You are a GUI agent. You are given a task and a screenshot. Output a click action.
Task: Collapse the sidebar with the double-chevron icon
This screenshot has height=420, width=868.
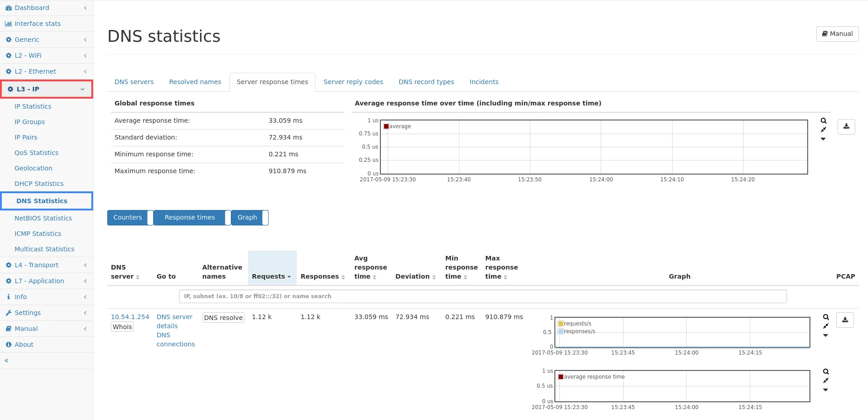click(7, 360)
